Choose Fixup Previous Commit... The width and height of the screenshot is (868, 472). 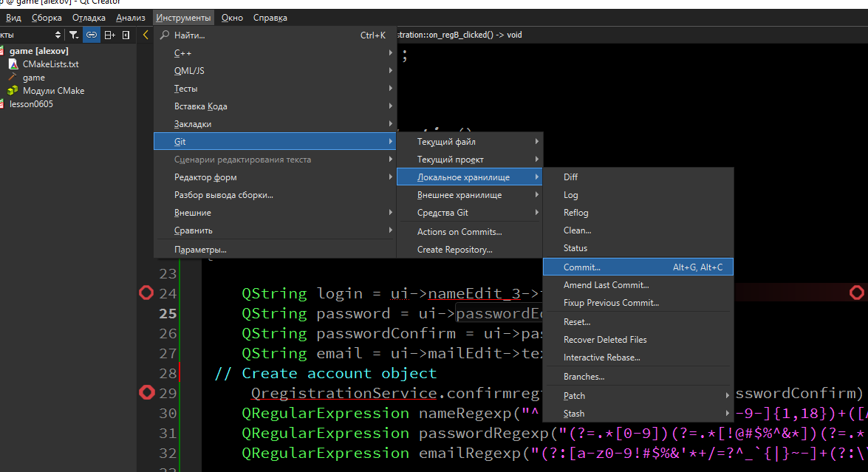click(x=638, y=303)
